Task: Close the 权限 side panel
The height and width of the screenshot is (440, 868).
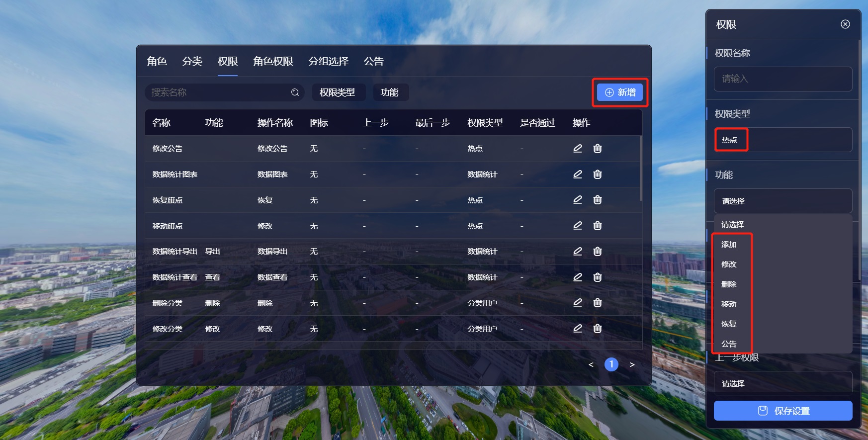Action: coord(845,24)
